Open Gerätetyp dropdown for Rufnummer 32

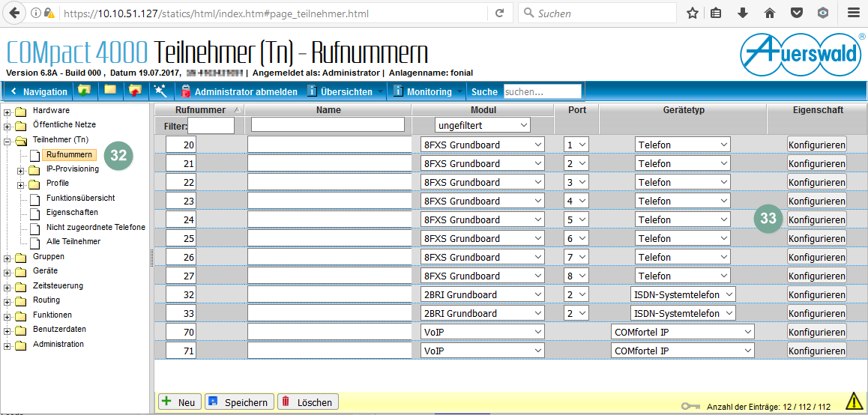point(683,294)
